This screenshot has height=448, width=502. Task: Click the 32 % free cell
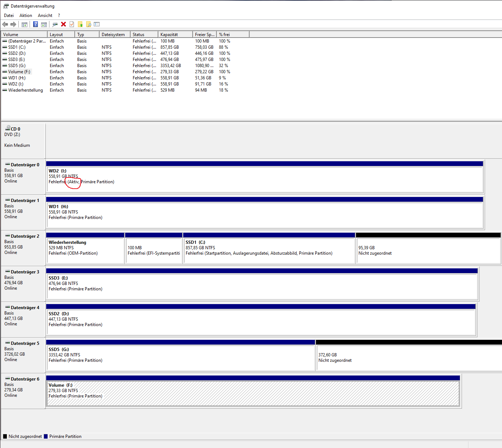(x=223, y=66)
